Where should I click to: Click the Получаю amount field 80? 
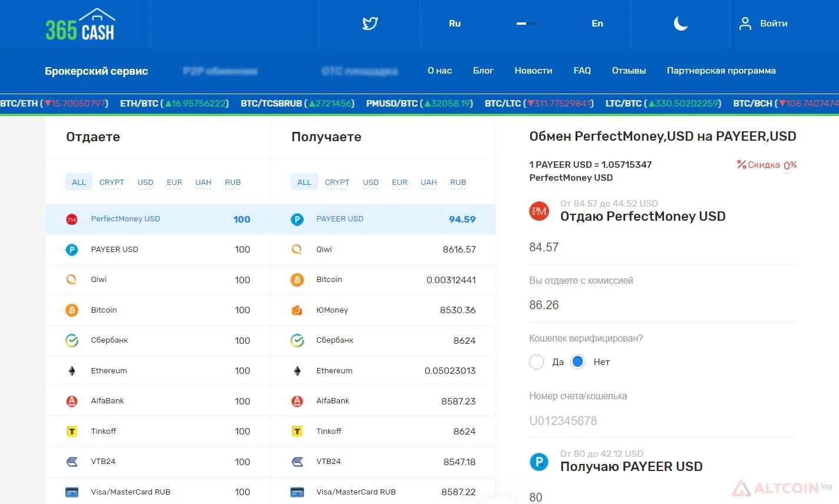pyautogui.click(x=662, y=497)
